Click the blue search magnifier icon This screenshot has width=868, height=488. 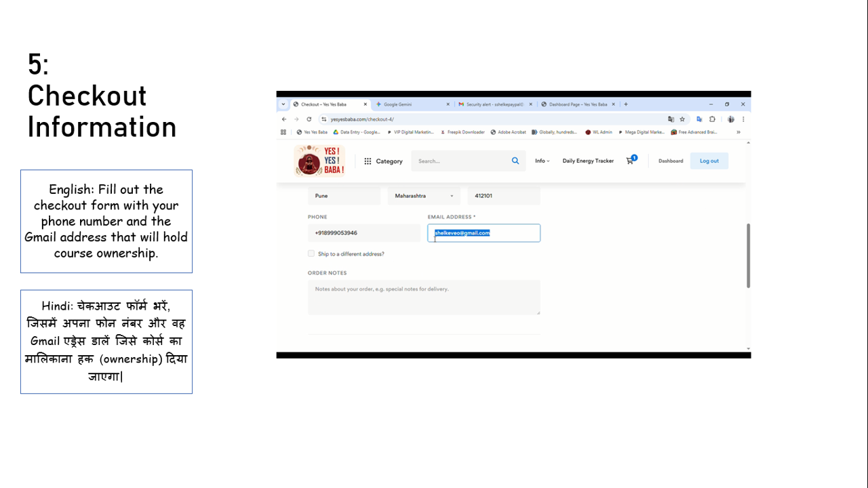click(x=515, y=161)
